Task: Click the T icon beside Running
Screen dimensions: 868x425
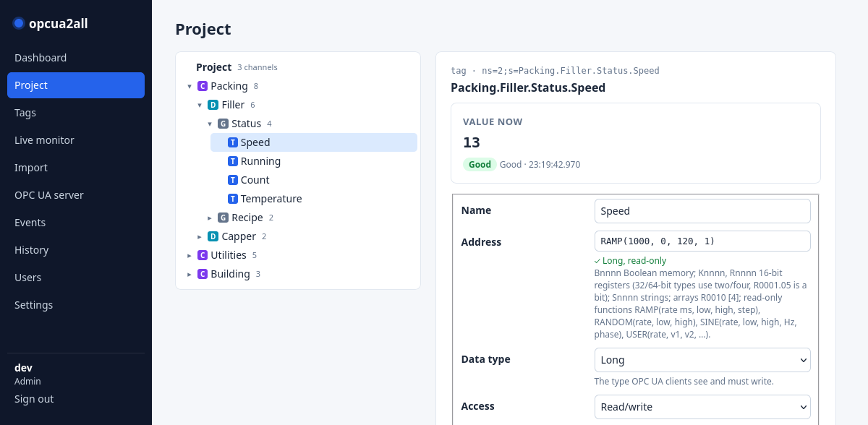Action: click(233, 161)
